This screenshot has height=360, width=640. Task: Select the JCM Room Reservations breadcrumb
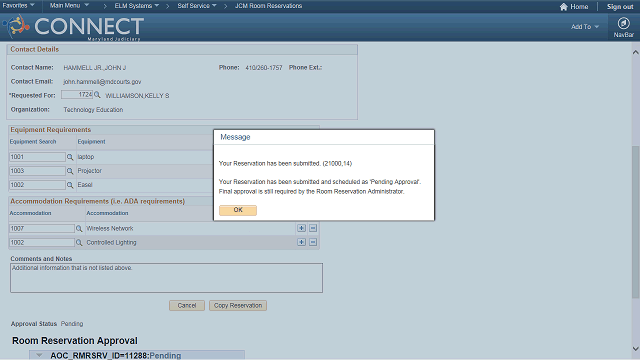(268, 6)
